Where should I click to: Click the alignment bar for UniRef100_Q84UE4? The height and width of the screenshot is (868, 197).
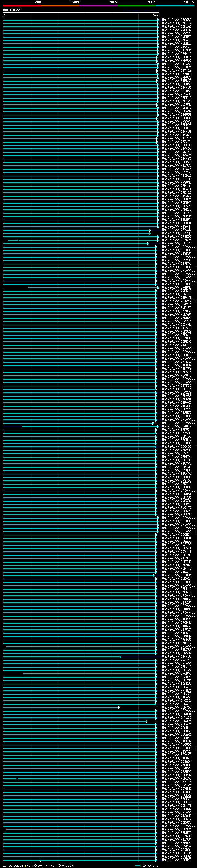pos(90,426)
